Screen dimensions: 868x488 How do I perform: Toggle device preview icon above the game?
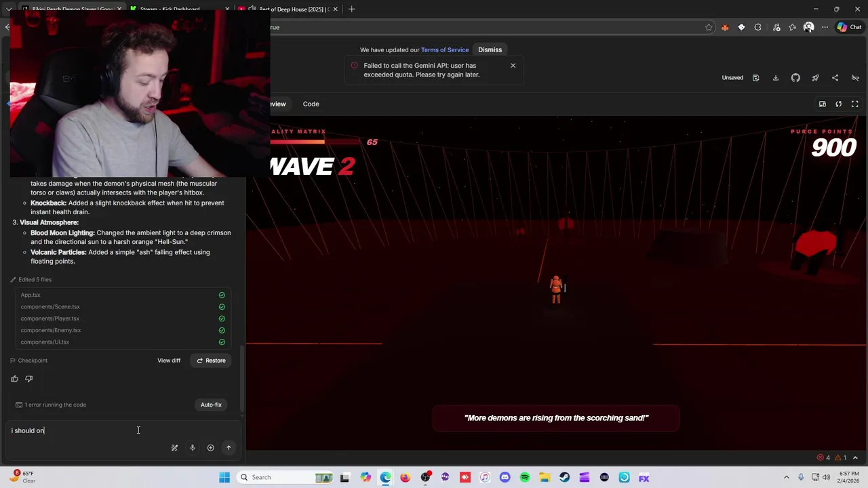pos(822,104)
